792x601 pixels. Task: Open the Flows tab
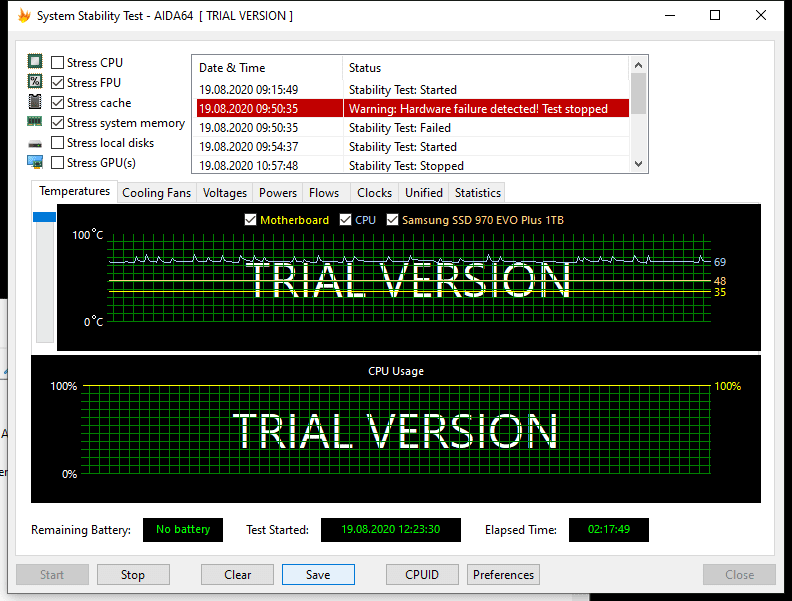click(x=324, y=193)
